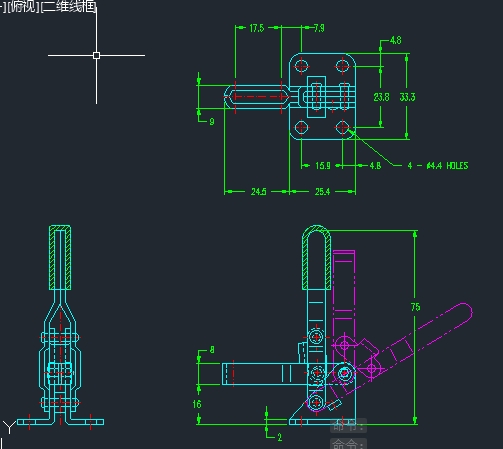503x449 pixels.
Task: Open the 俯视 view control menu
Action: (x=22, y=7)
